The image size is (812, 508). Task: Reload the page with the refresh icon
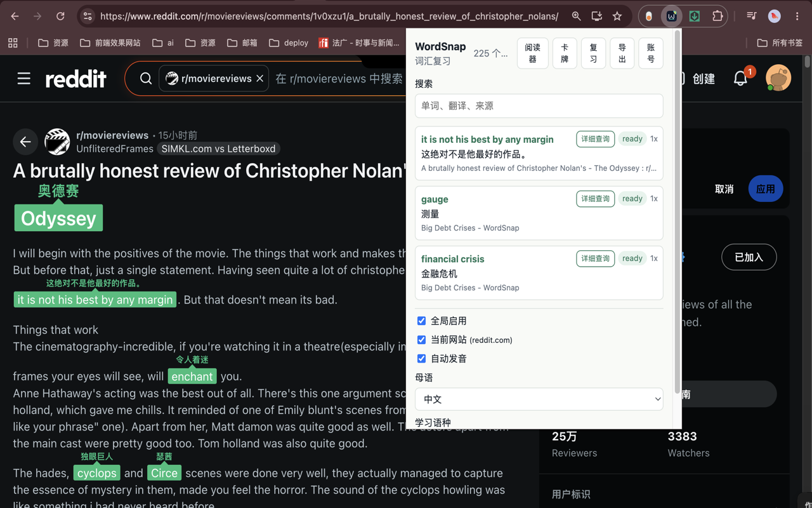tap(60, 16)
